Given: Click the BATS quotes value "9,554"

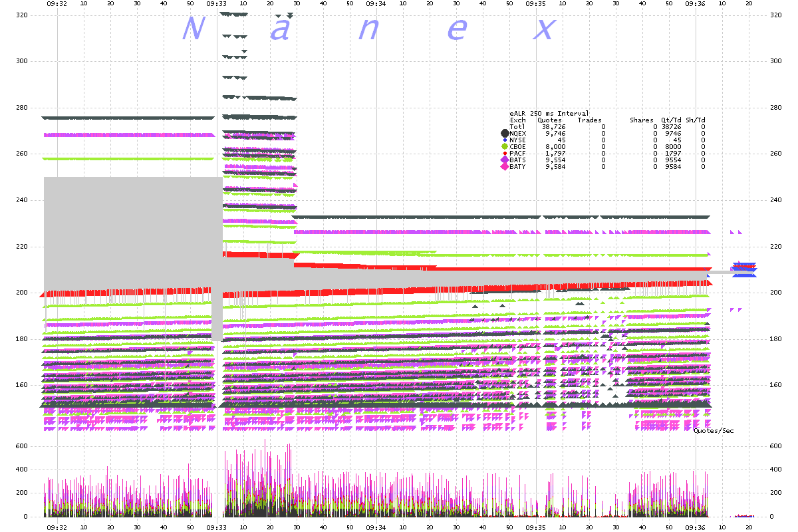Looking at the screenshot, I should pyautogui.click(x=555, y=160).
